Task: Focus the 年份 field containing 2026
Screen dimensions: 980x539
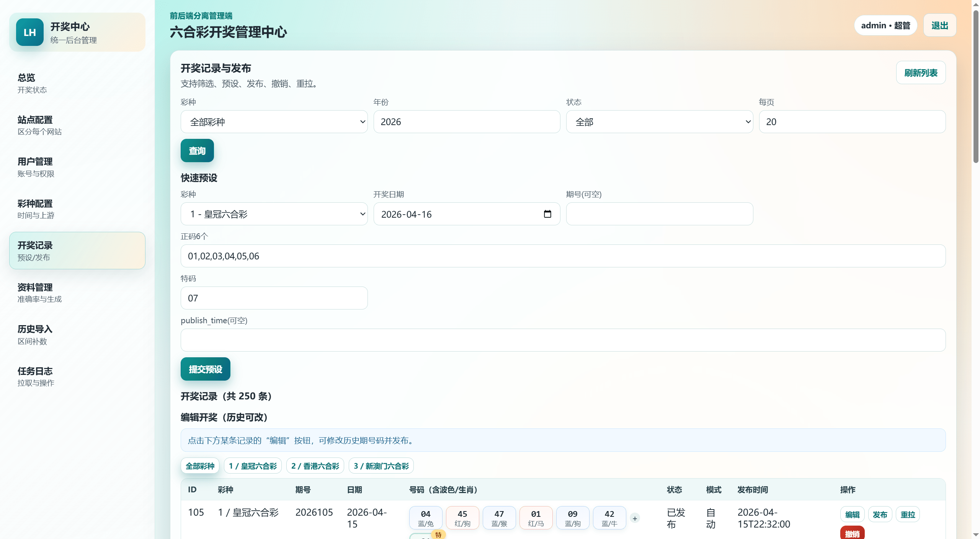Action: (x=467, y=122)
